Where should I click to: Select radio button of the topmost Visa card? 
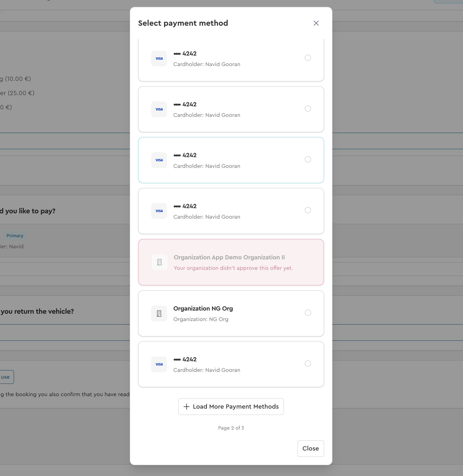(x=308, y=58)
